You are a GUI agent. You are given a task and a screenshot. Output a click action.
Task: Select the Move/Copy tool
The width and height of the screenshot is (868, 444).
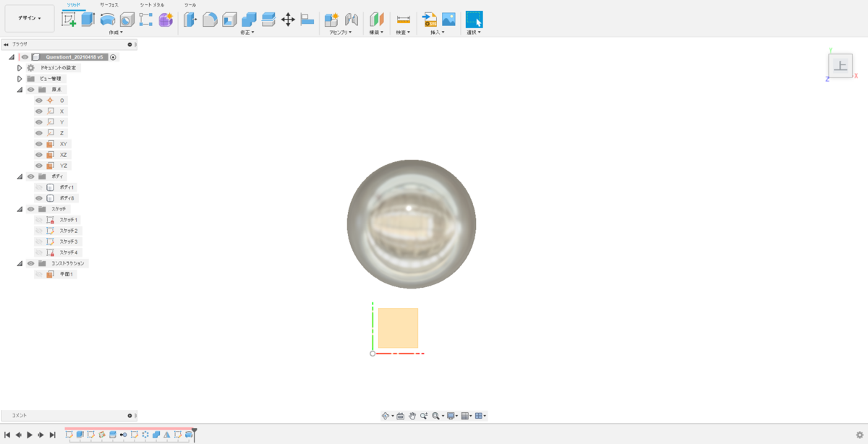pyautogui.click(x=288, y=20)
